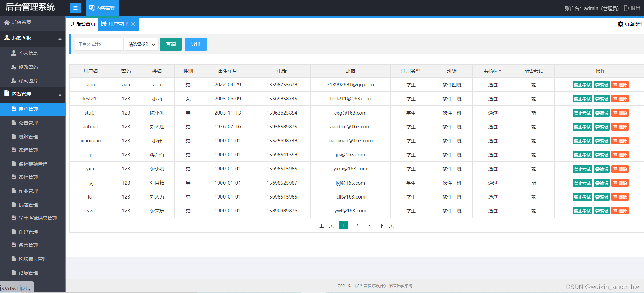Focus the 用户名或姓名 search field
The width and height of the screenshot is (644, 293).
[x=99, y=44]
